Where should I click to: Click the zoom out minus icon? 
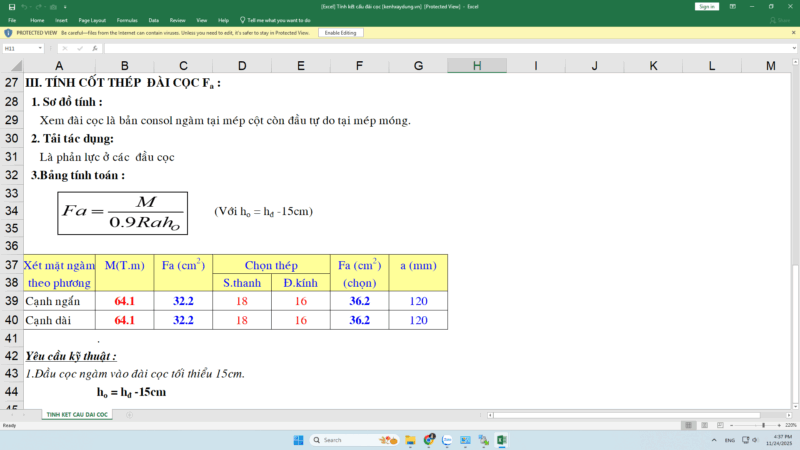(x=732, y=425)
